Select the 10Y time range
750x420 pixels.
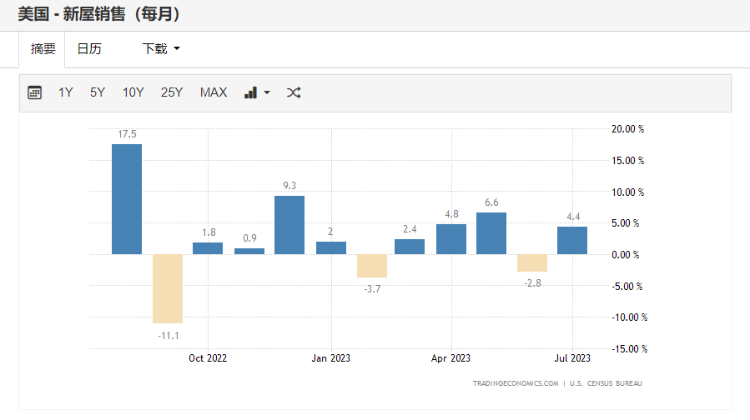133,93
